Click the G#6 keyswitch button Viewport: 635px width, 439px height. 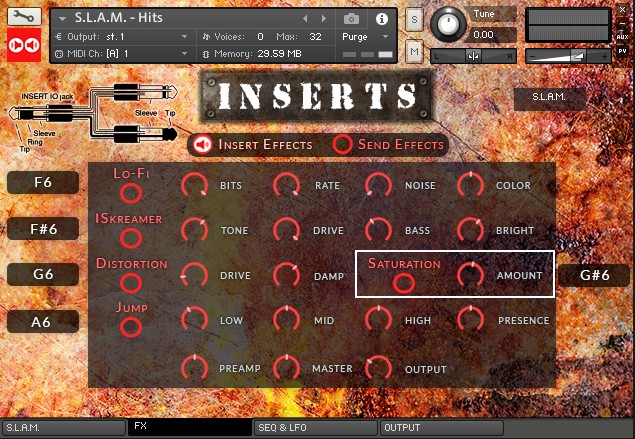coord(594,275)
